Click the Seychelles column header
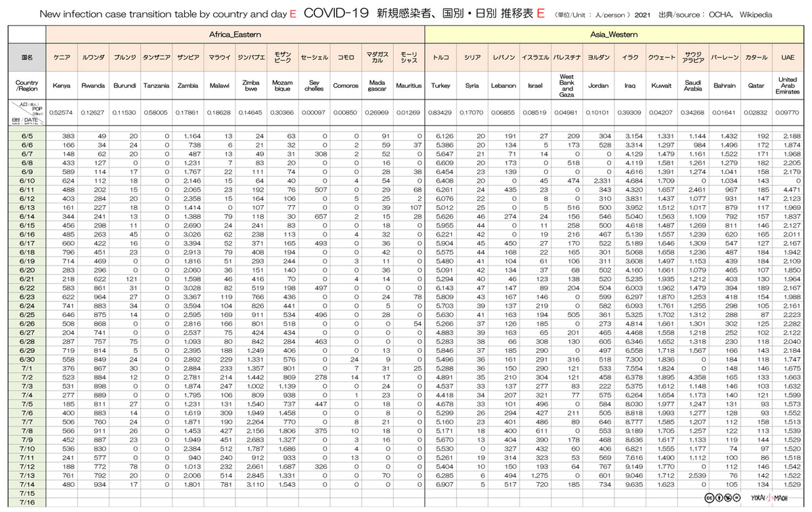The height and width of the screenshot is (512, 812). pyautogui.click(x=314, y=86)
